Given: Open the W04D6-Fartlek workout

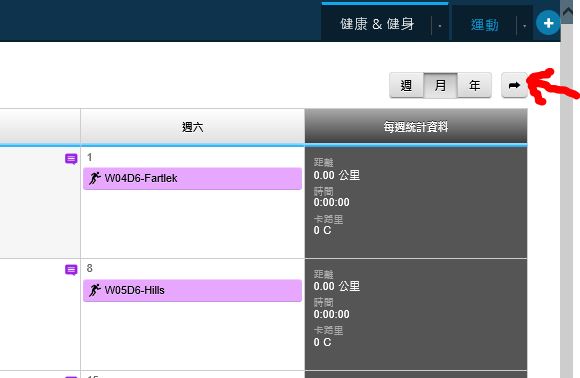Looking at the screenshot, I should [x=192, y=178].
